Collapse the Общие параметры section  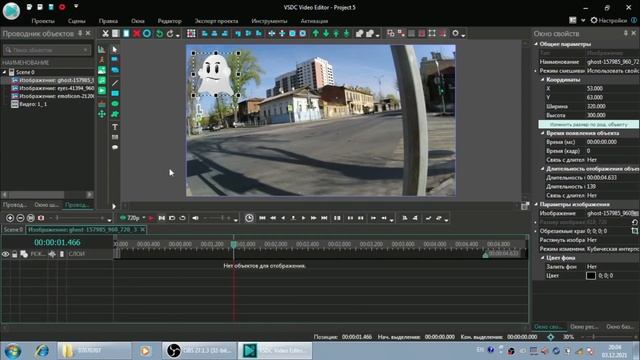coord(536,44)
